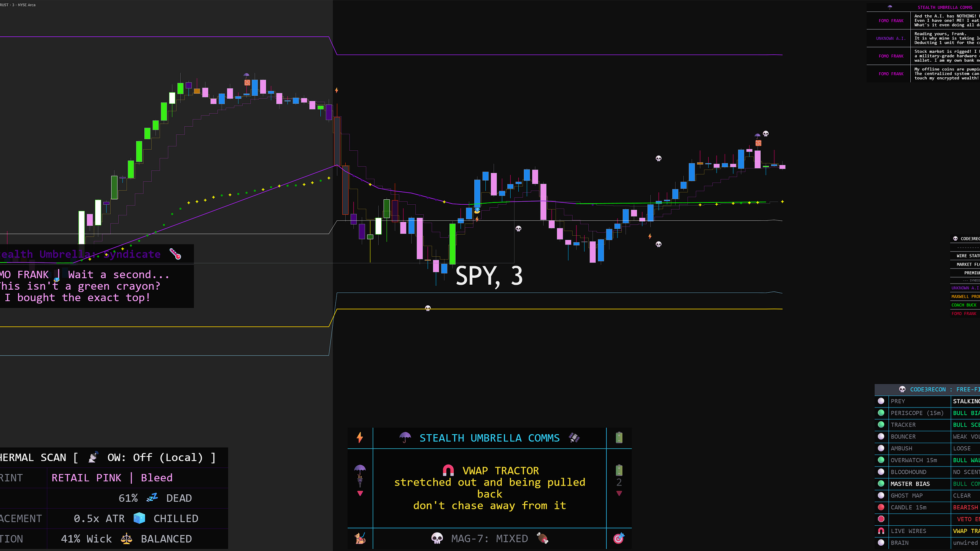Screen dimensions: 980x551
Task: Click the BOUNCER row label
Action: click(x=903, y=437)
